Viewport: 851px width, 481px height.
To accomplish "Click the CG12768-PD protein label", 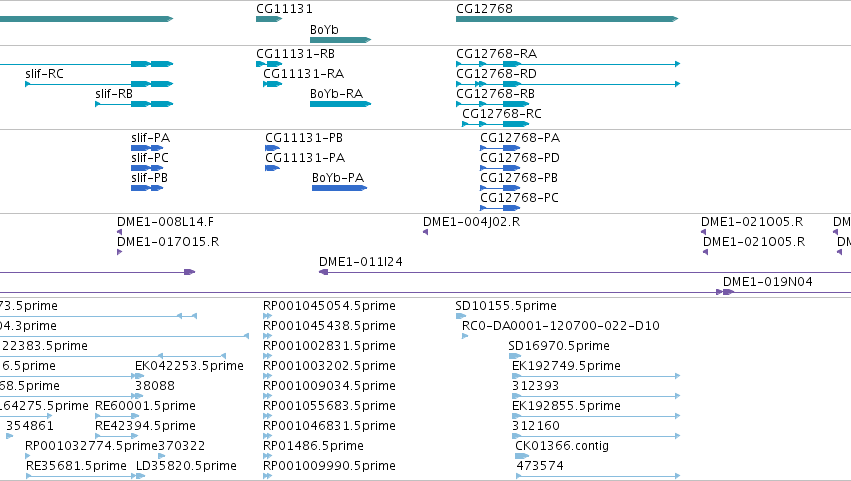I will (x=520, y=158).
